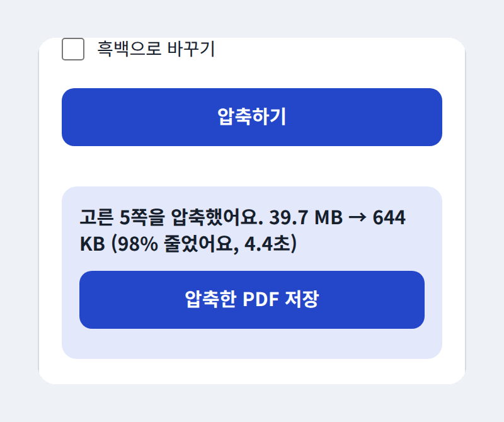Click the 저장 word on the save button
The height and width of the screenshot is (422, 504).
[302, 299]
